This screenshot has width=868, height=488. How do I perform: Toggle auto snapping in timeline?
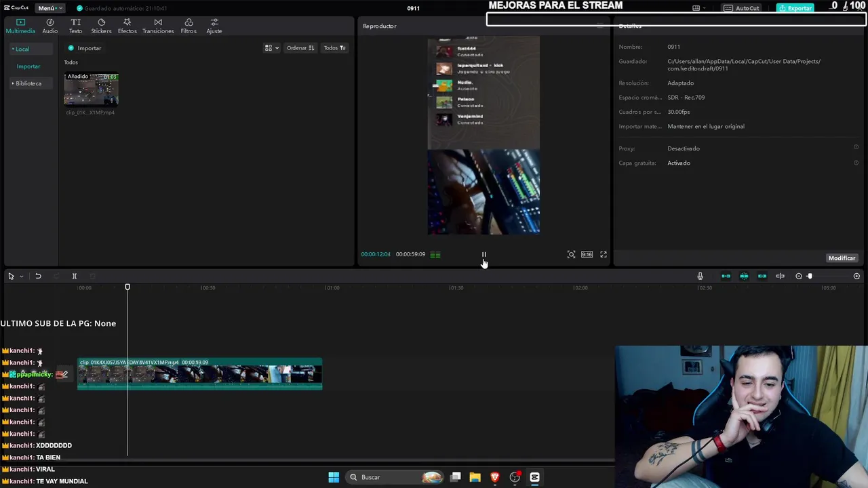(x=744, y=276)
